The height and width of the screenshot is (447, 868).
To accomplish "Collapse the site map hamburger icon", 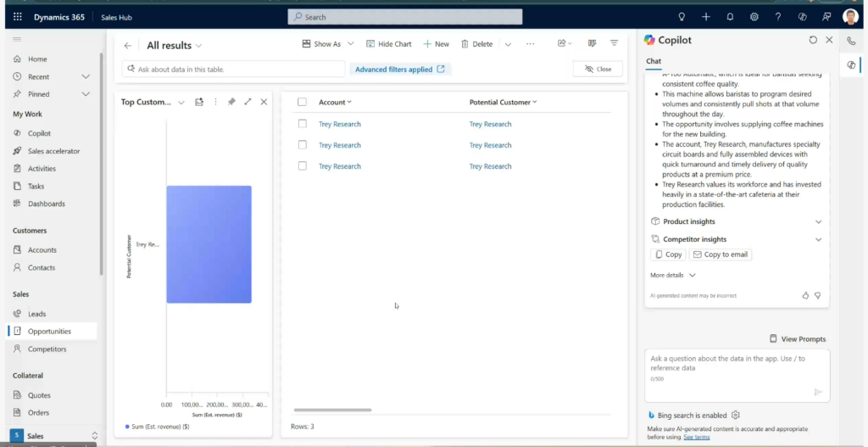I will coord(17,39).
